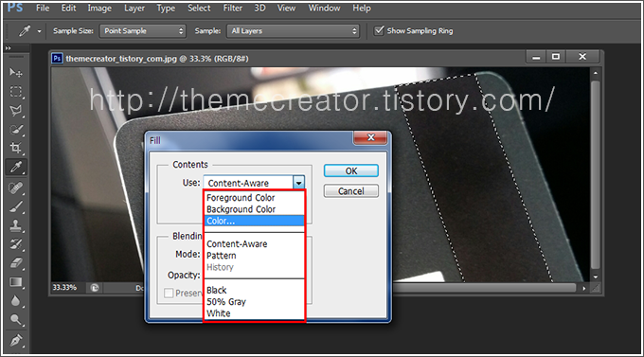This screenshot has height=357, width=644.
Task: Click the vertical scrollbar thumb
Action: click(596, 174)
